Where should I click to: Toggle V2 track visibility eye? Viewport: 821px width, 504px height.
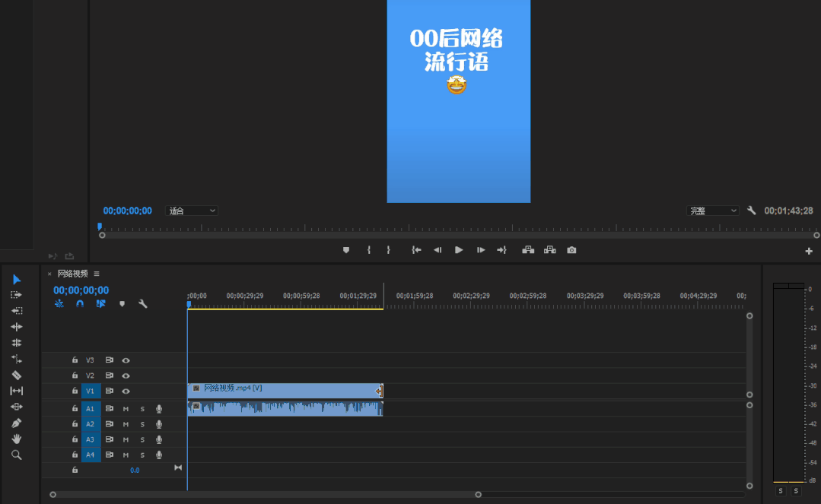(x=126, y=376)
